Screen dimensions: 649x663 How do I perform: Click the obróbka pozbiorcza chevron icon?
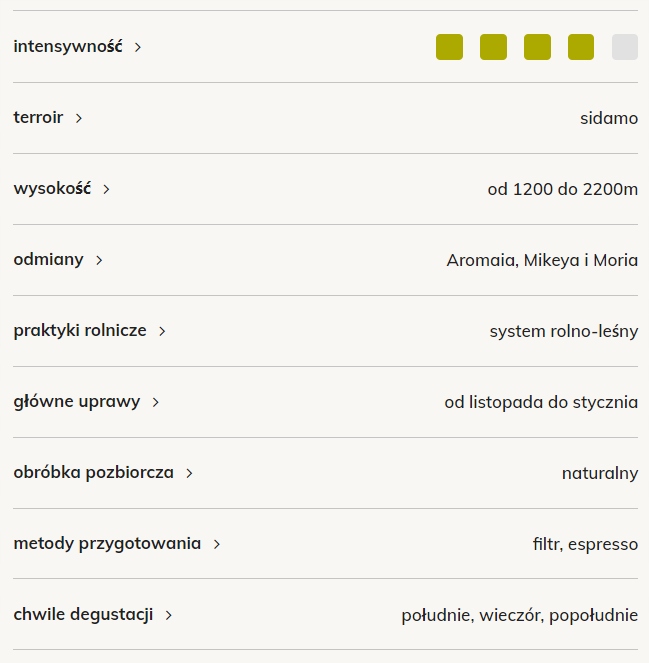pyautogui.click(x=189, y=473)
